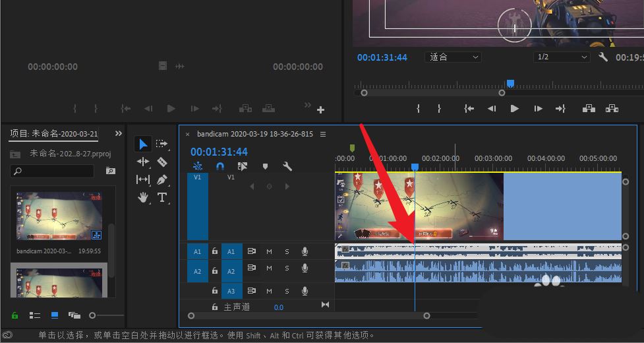This screenshot has height=343, width=644.
Task: Toggle A1 track targeting button
Action: click(231, 251)
